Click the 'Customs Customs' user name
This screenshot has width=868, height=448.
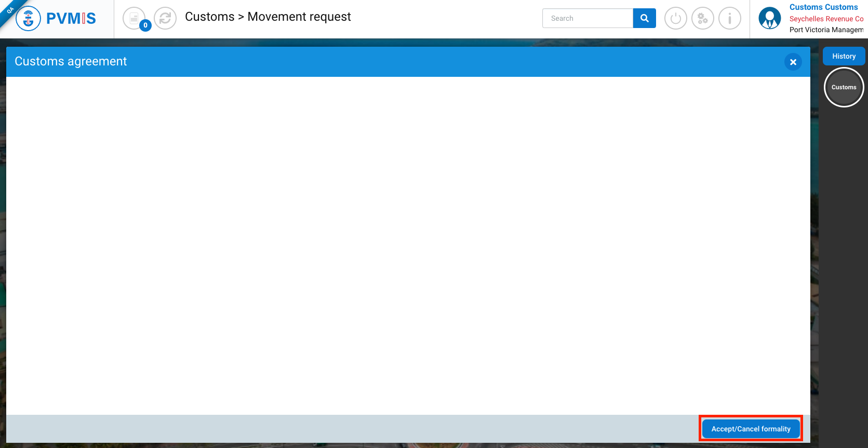click(823, 7)
